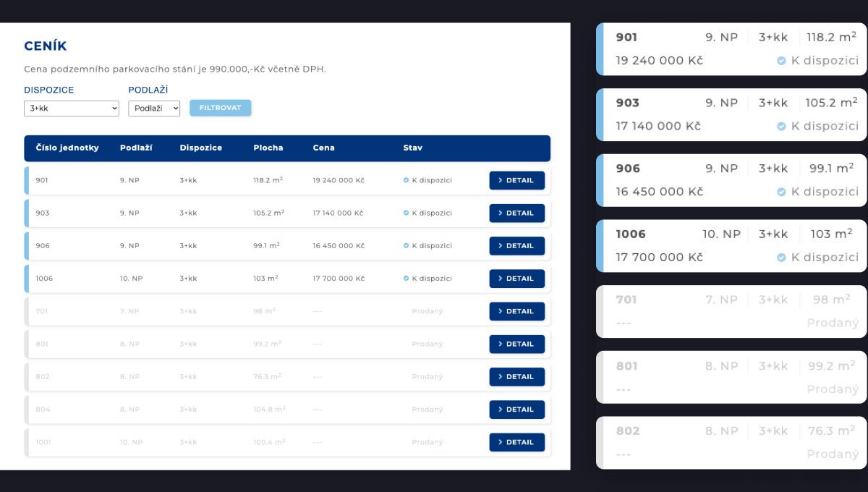Open the 901 mobile card

coord(731,48)
